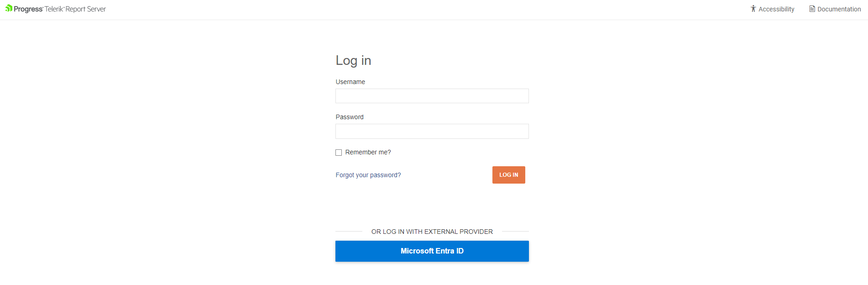Open the product Documentation link
868x285 pixels.
(x=839, y=9)
